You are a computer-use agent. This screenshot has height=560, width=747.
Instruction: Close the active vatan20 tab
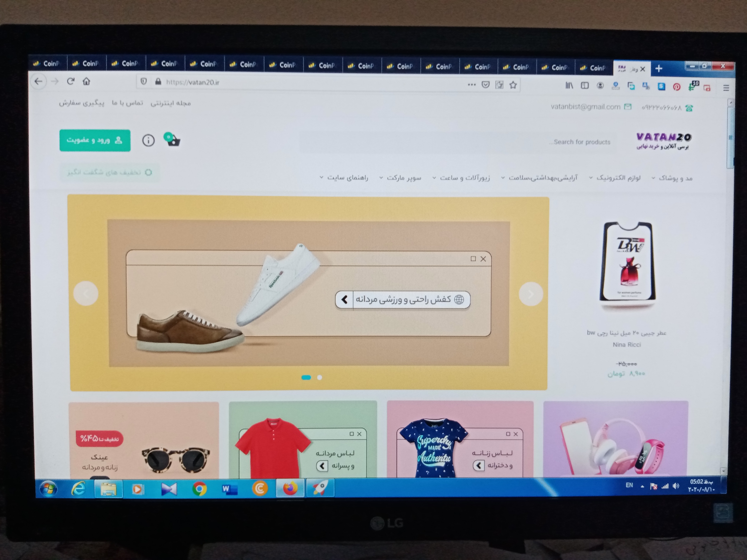click(x=643, y=69)
